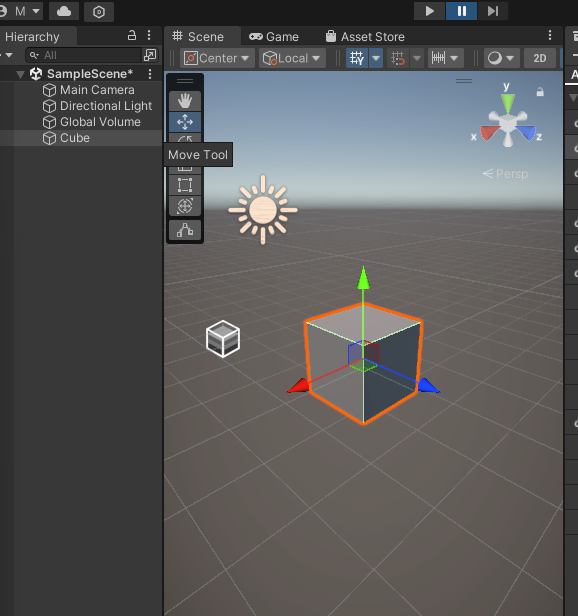Activate the Move tool icon

pos(185,122)
